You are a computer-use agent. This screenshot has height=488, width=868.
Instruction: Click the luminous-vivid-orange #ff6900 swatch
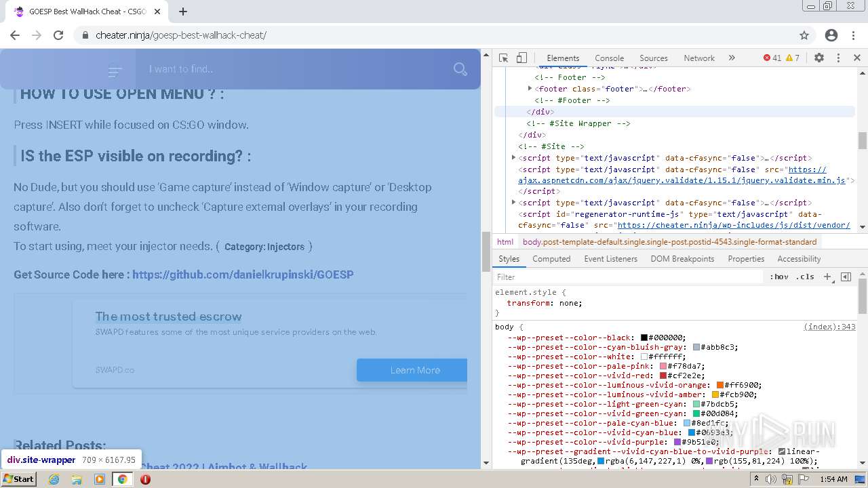coord(720,385)
